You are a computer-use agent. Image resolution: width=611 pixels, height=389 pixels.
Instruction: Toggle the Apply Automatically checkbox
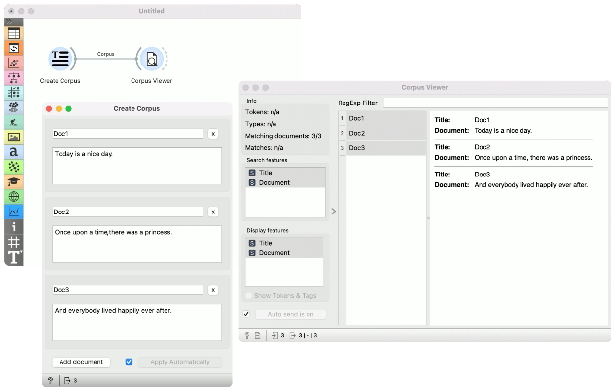click(129, 362)
